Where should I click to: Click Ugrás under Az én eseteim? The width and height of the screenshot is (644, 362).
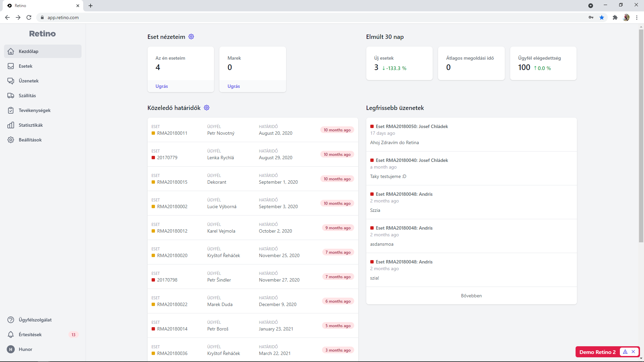pyautogui.click(x=162, y=86)
